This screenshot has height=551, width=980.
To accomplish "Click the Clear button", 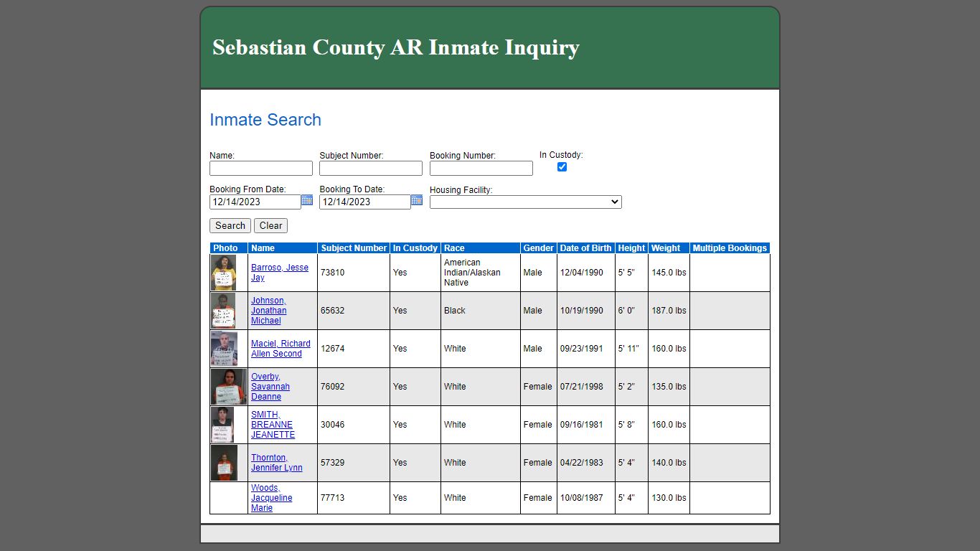I will pyautogui.click(x=270, y=225).
